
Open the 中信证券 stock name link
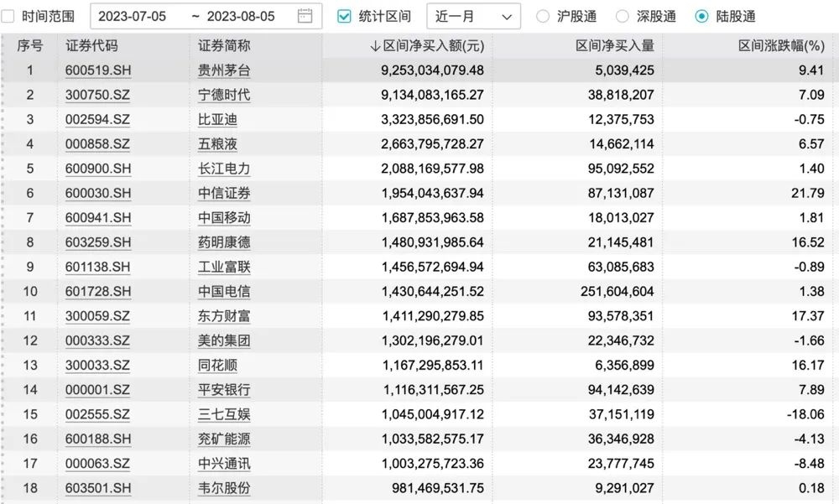point(224,193)
